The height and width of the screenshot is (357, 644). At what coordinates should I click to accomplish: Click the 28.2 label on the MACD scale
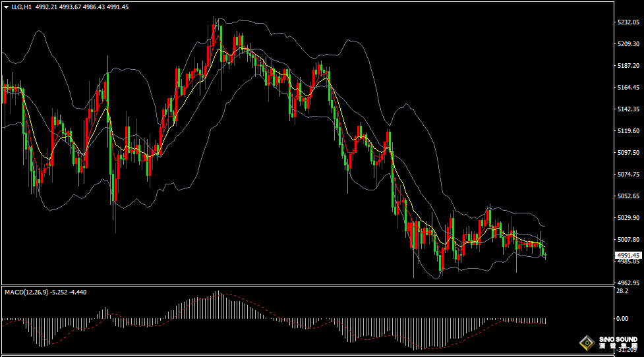[621, 290]
